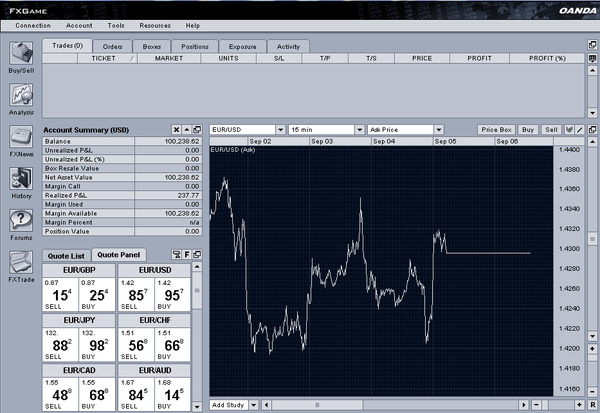Viewport: 600px width, 413px height.
Task: Click EUR/AUD BUY quote box
Action: [173, 394]
